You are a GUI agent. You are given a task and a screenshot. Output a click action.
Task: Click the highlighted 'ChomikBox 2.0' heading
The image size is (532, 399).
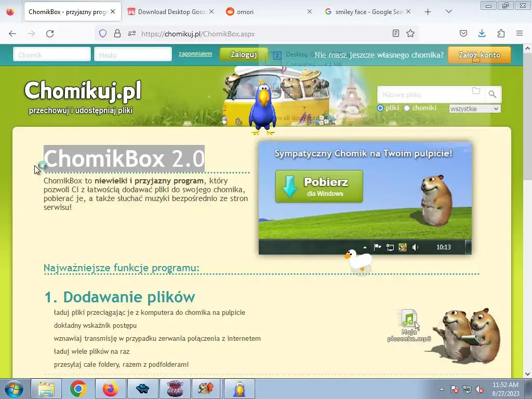(124, 158)
